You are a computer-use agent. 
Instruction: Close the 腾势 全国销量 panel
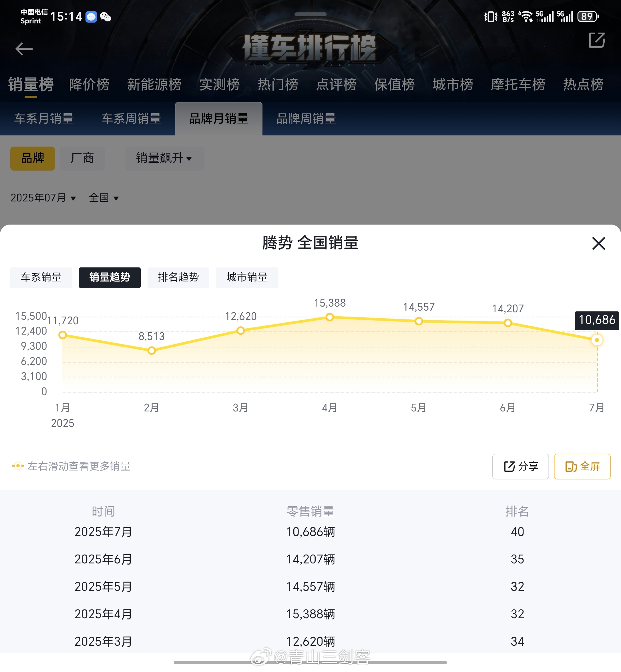tap(598, 243)
